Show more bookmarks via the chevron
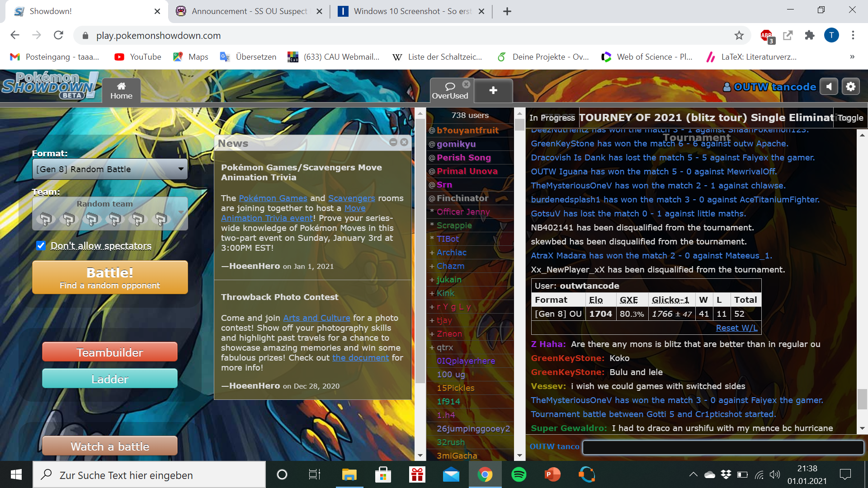 pyautogui.click(x=852, y=57)
